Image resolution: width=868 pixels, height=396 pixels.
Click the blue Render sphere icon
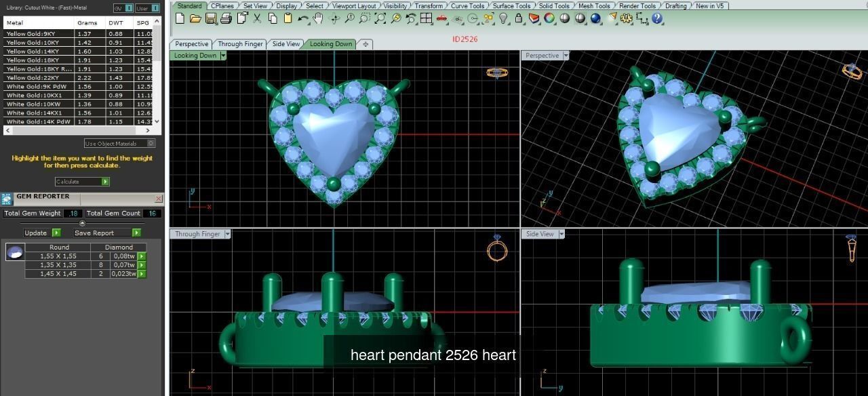click(595, 18)
